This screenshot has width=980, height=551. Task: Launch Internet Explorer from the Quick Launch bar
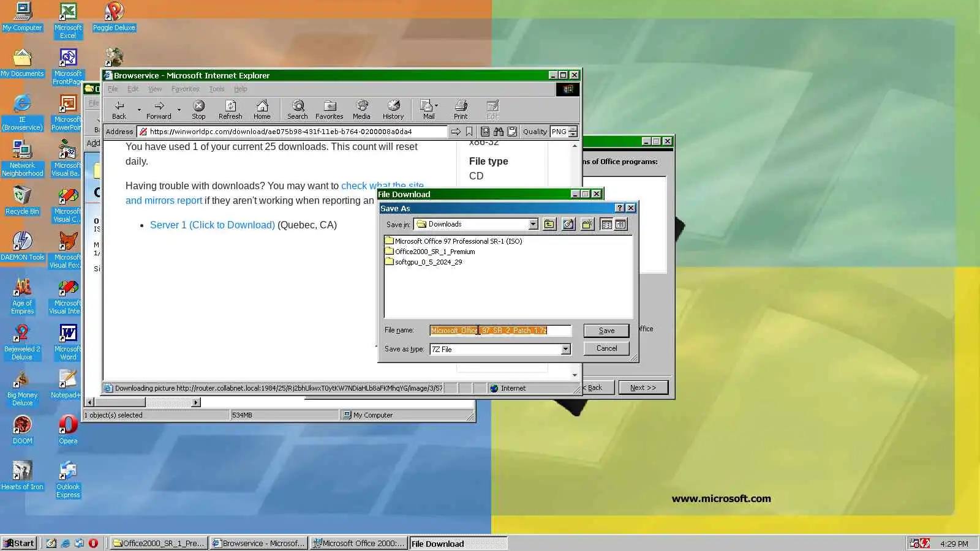65,543
